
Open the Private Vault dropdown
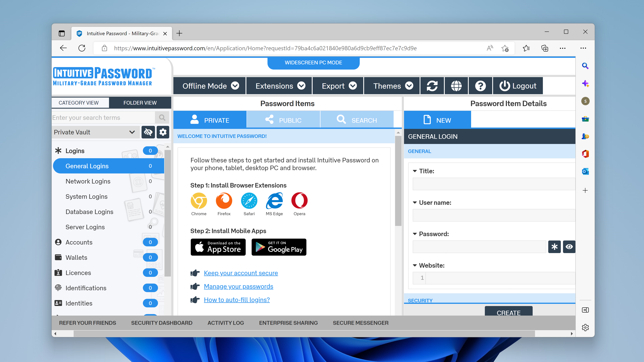(95, 132)
